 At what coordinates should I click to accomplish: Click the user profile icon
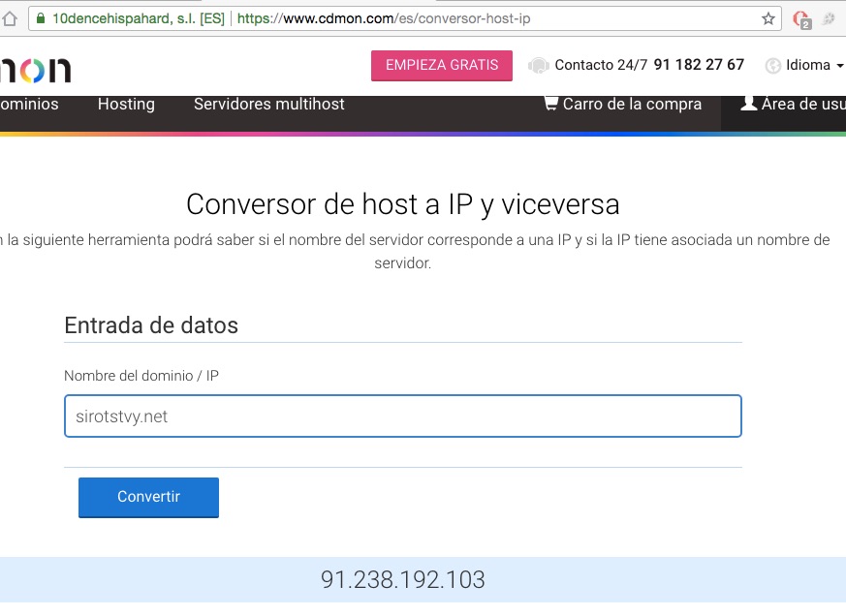(748, 103)
